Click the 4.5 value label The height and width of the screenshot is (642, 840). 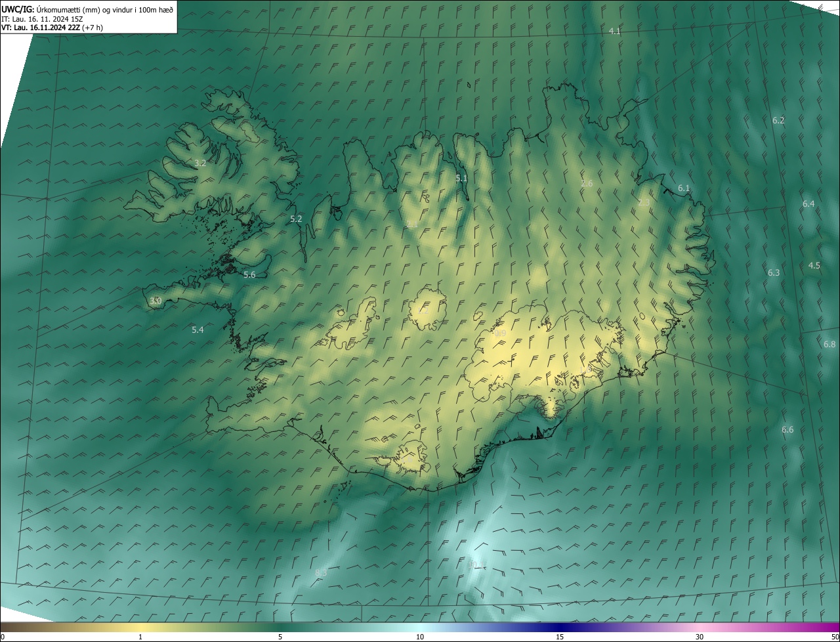(814, 265)
